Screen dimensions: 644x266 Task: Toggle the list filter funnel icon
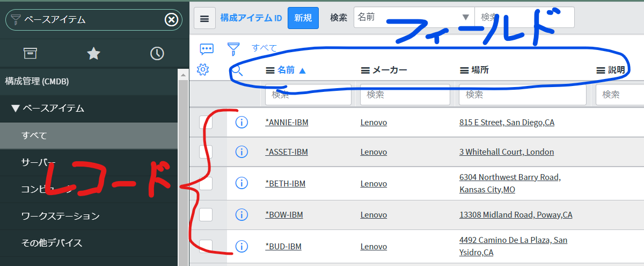233,49
